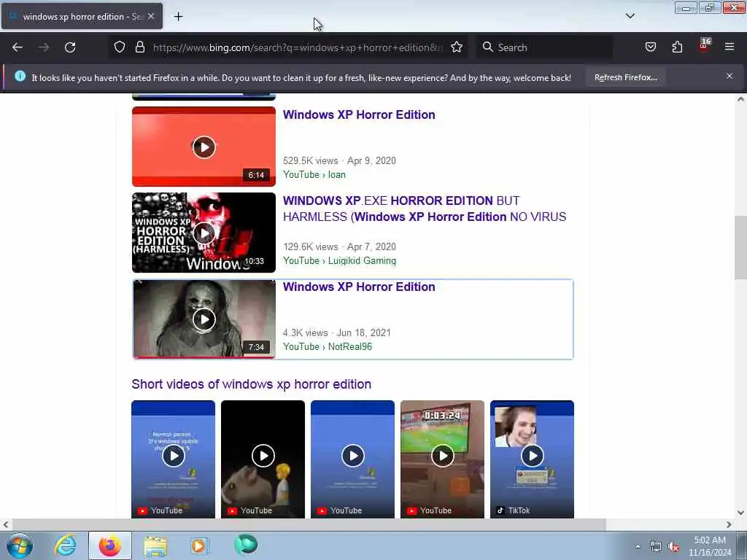Open the YouTube › Luigikid Gaming link
The width and height of the screenshot is (747, 560).
tap(340, 261)
